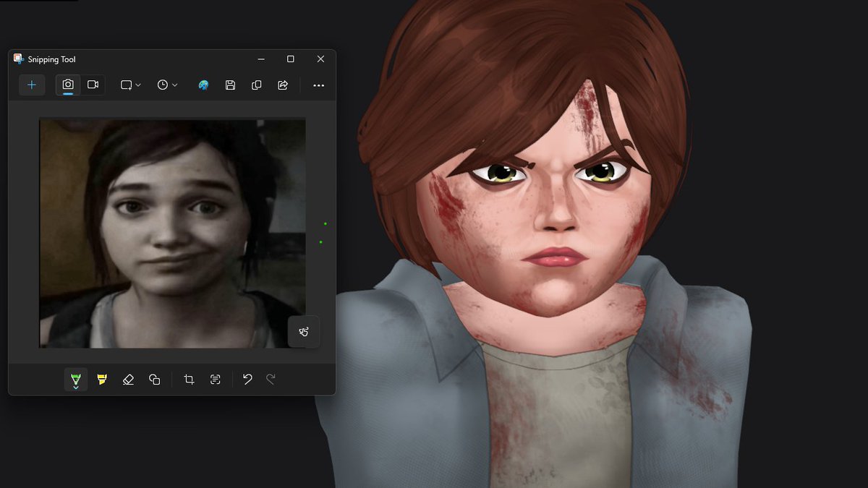The width and height of the screenshot is (868, 488).
Task: Toggle touch writing hand button
Action: click(304, 332)
